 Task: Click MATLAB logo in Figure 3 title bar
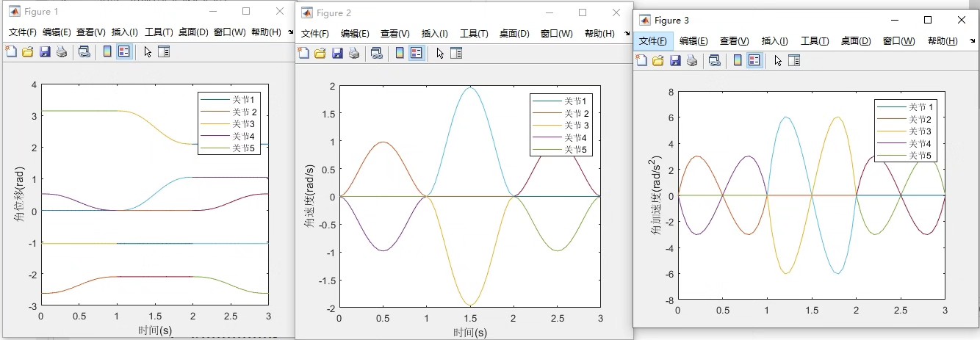click(645, 20)
